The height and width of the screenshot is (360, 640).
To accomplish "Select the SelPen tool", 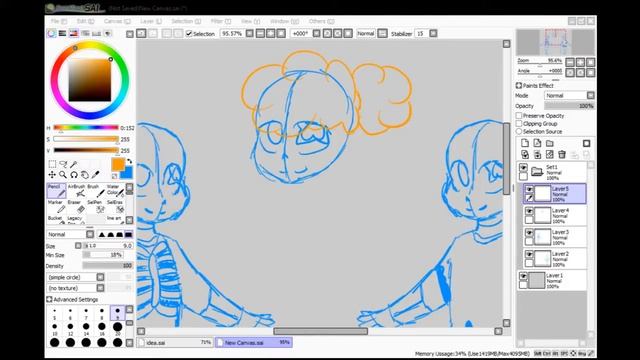I will pos(96,207).
